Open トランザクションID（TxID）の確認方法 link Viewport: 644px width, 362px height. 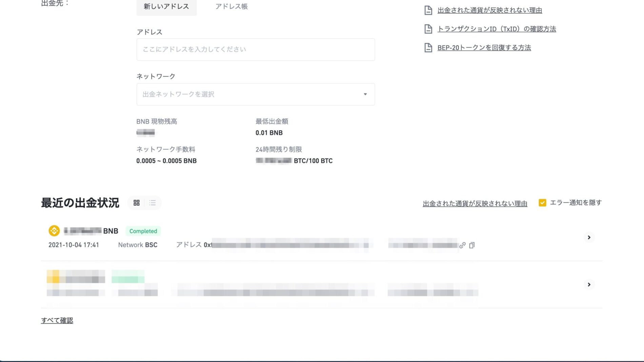[497, 29]
